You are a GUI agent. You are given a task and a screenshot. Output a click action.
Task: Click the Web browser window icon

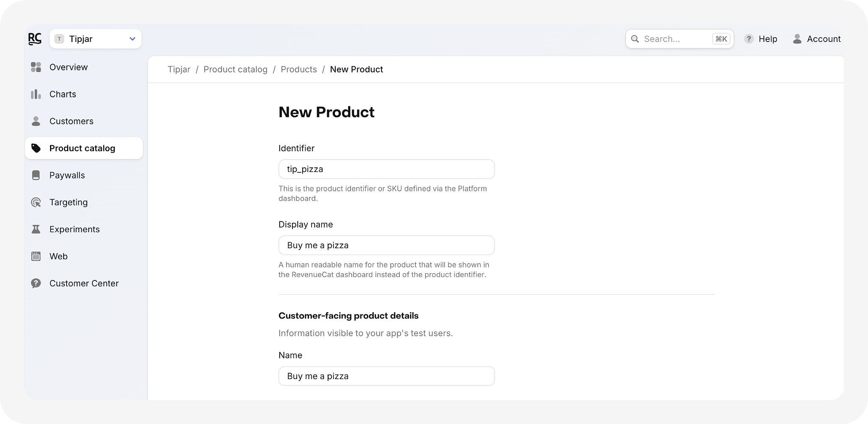point(36,256)
